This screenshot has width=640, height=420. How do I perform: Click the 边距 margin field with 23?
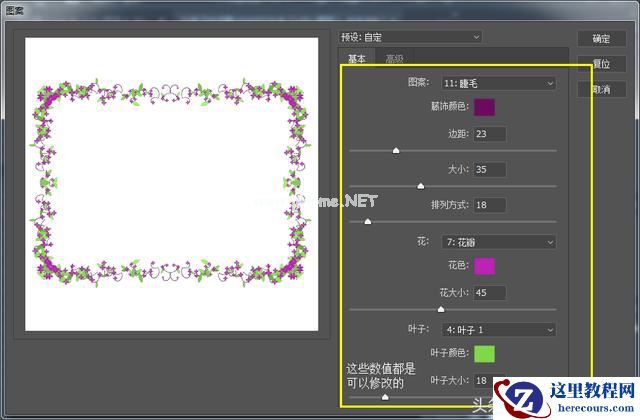[490, 134]
